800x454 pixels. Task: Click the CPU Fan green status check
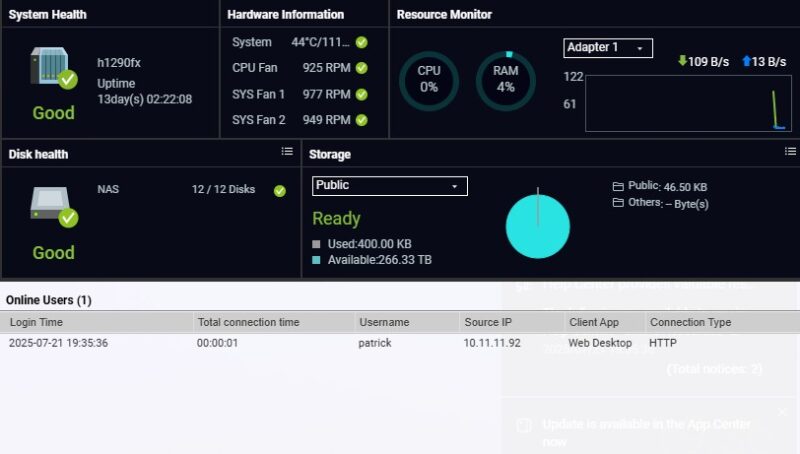point(362,68)
